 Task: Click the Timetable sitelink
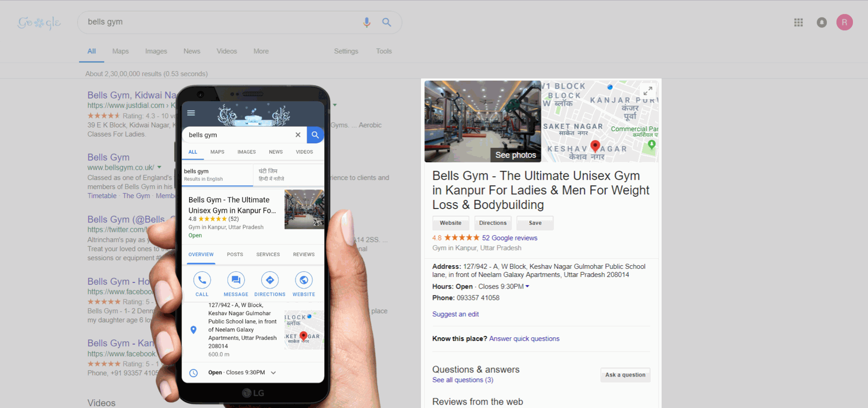tap(102, 196)
